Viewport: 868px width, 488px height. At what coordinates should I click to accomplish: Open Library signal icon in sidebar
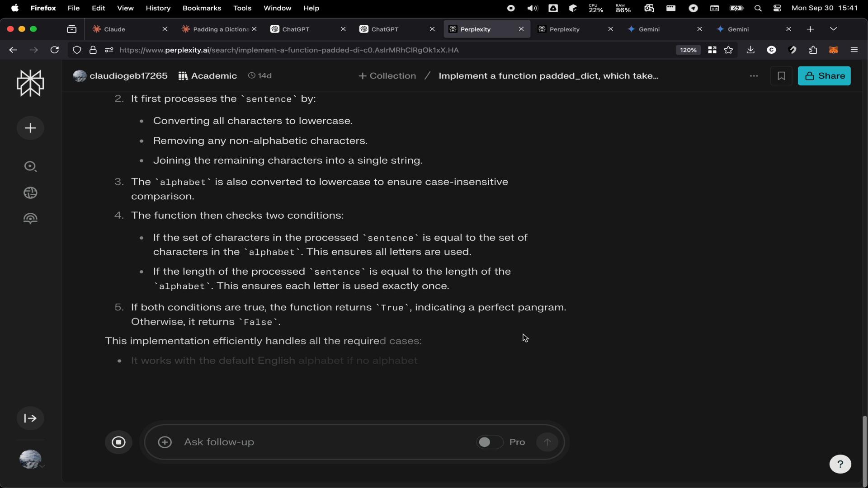pos(30,219)
